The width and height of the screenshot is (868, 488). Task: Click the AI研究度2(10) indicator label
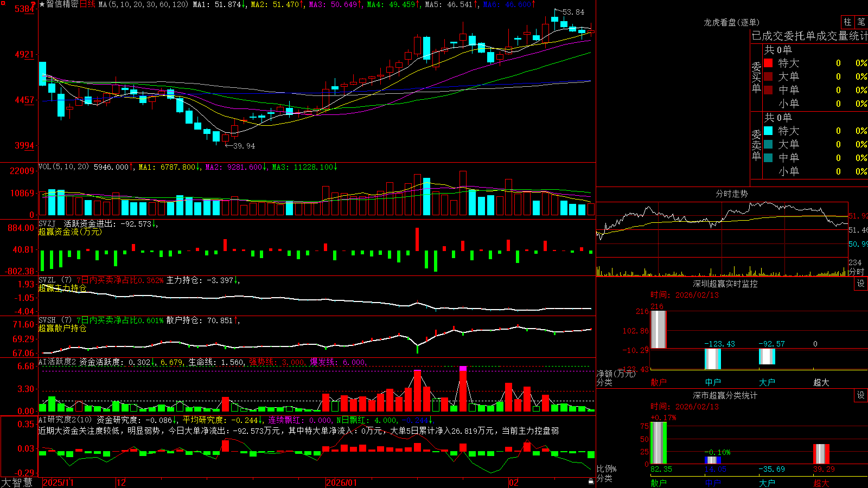(x=65, y=420)
